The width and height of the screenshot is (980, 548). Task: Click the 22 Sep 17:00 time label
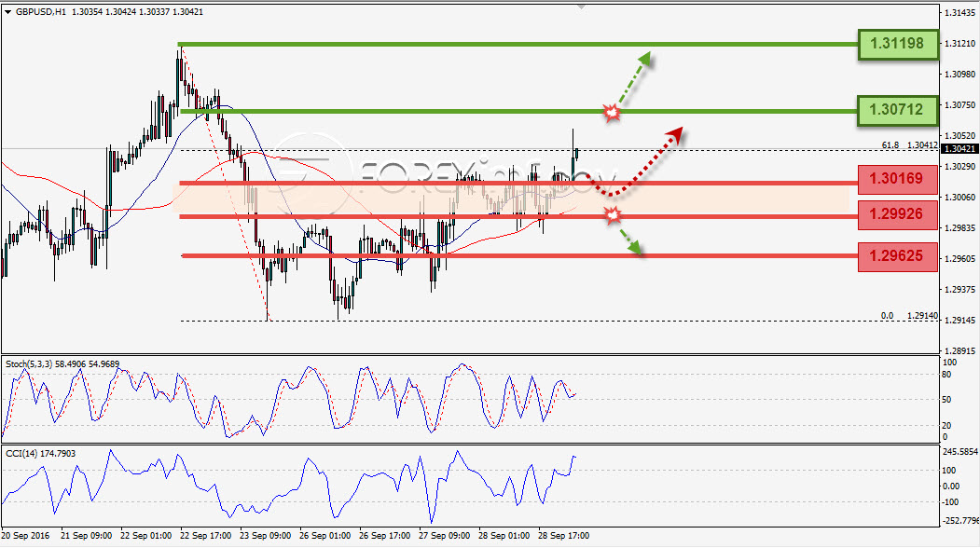(x=206, y=536)
